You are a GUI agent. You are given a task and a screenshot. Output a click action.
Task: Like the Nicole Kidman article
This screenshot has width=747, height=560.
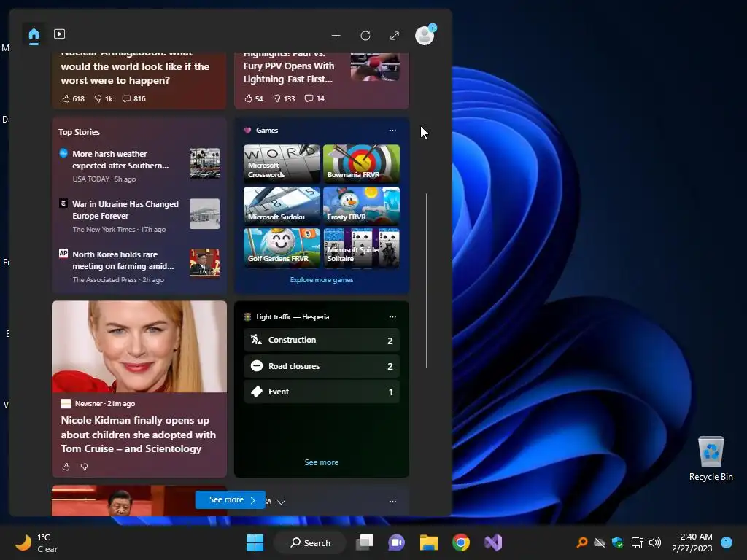66,467
